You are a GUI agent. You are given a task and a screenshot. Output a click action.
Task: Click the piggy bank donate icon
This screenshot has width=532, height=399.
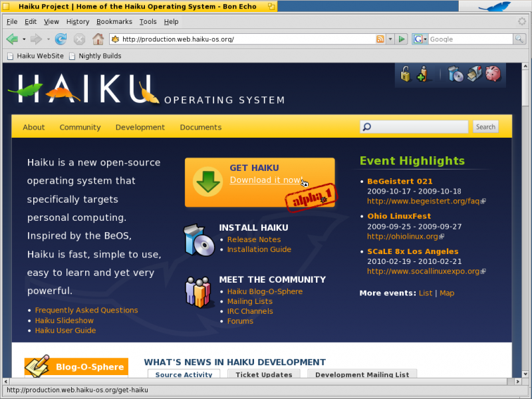click(x=493, y=74)
